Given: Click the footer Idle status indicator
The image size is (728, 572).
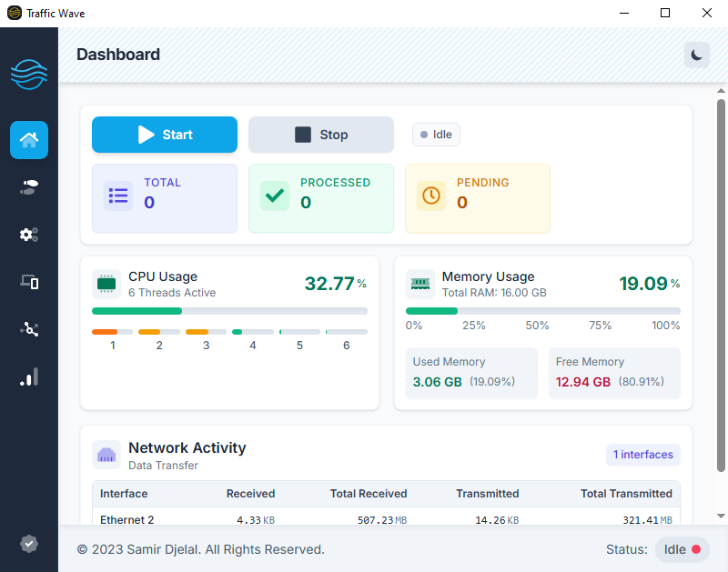Looking at the screenshot, I should [x=682, y=549].
